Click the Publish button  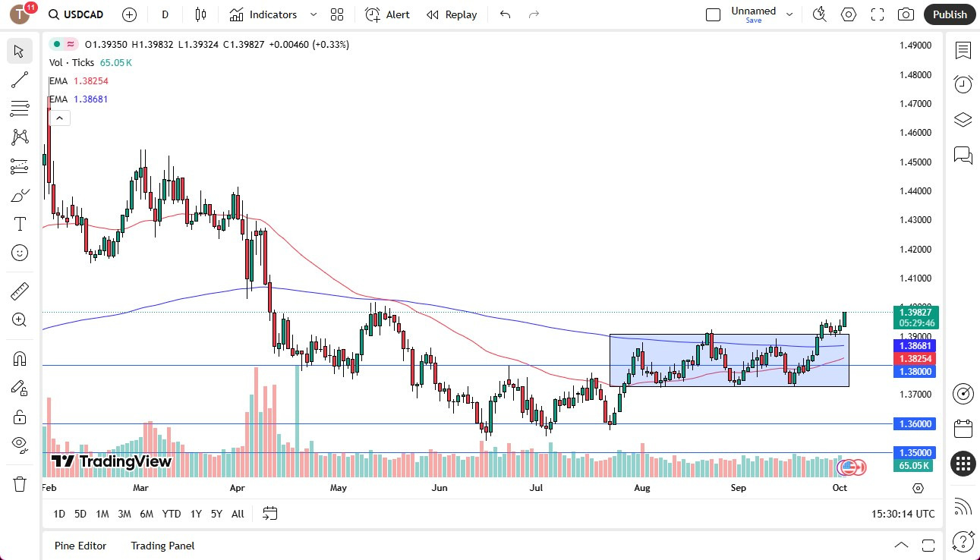[949, 14]
